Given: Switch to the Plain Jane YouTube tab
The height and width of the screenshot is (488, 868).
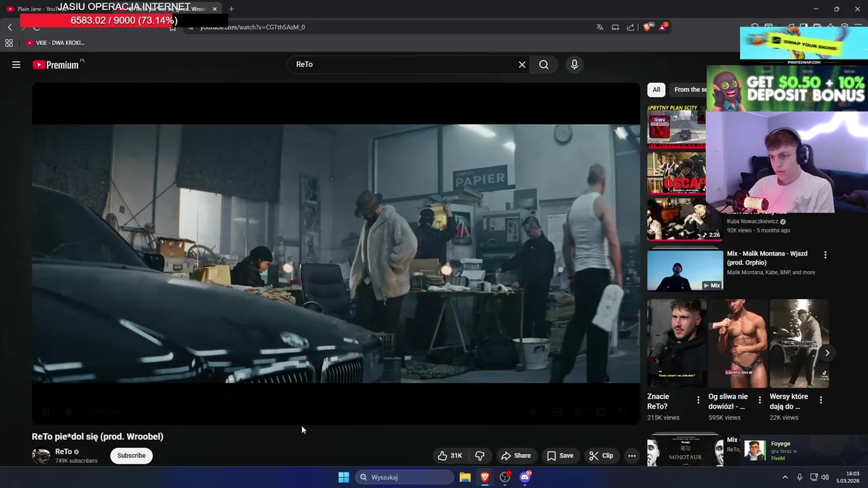Looking at the screenshot, I should [41, 9].
